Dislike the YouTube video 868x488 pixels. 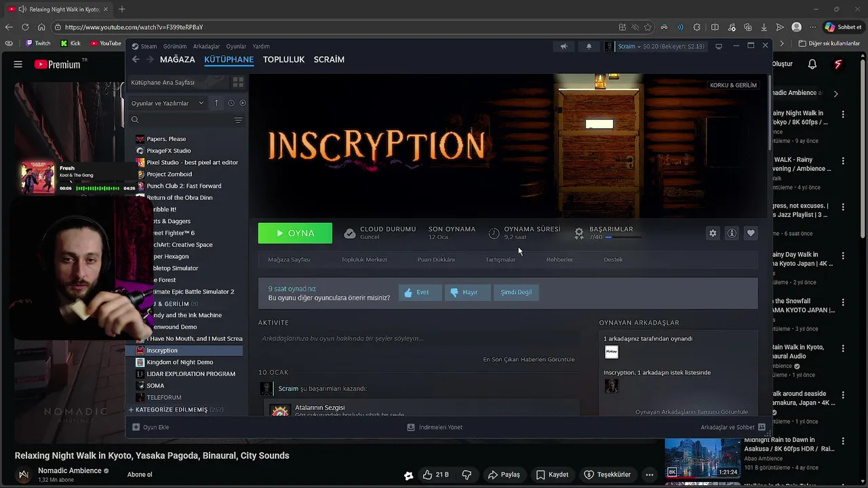(467, 474)
